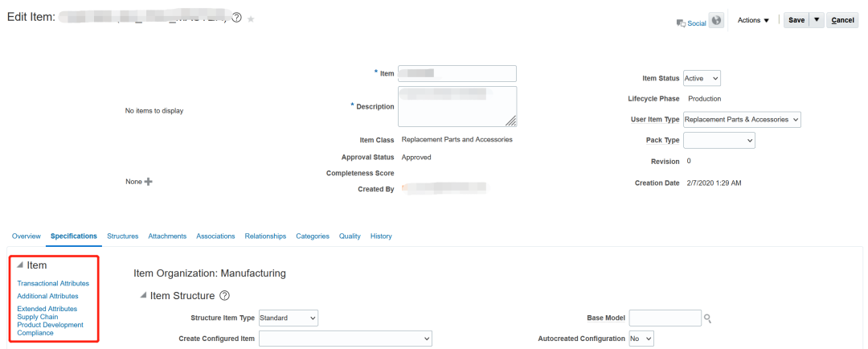
Task: Open the Save button dropdown arrow
Action: (817, 20)
